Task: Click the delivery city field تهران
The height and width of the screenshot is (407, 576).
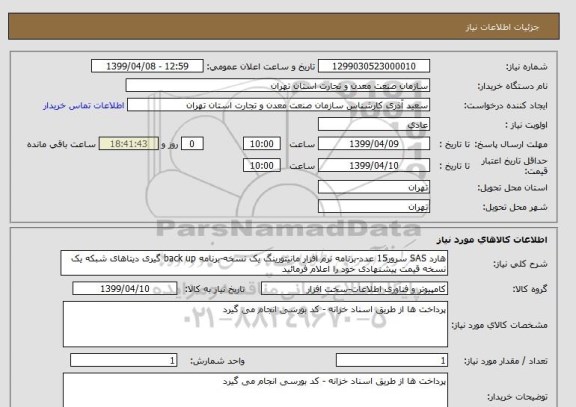Action: pyautogui.click(x=374, y=206)
